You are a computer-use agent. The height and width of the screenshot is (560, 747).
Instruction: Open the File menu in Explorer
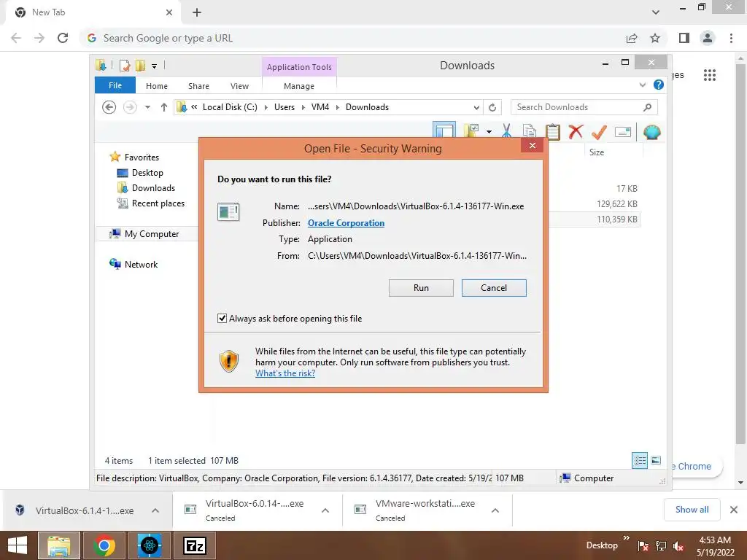coord(115,85)
